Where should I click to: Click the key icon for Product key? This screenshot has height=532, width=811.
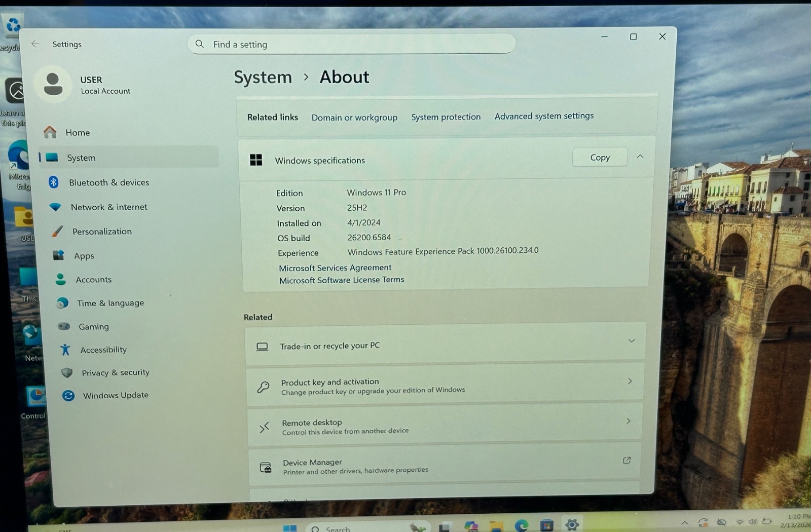(x=263, y=387)
